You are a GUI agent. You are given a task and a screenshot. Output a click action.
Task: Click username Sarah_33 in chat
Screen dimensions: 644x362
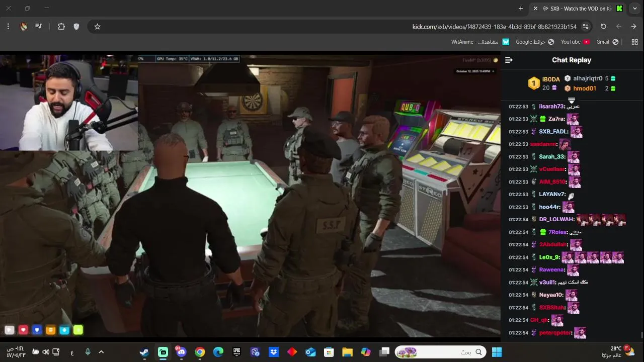click(x=552, y=157)
